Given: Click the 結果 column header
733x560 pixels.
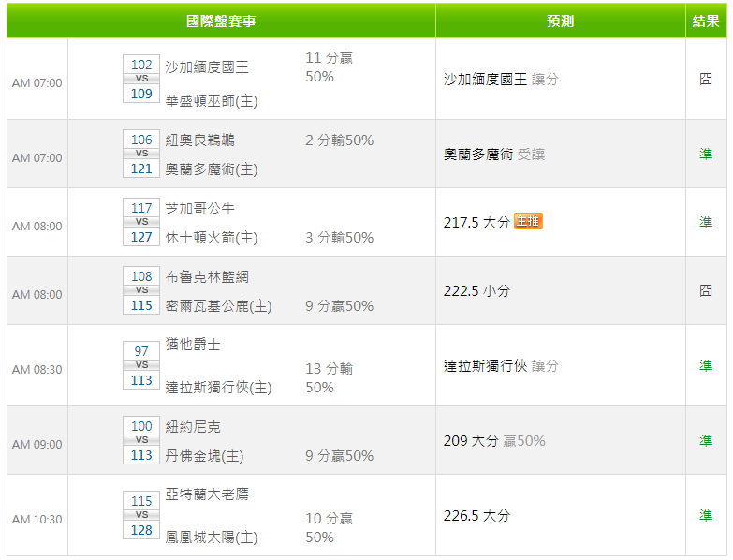Looking at the screenshot, I should (706, 21).
